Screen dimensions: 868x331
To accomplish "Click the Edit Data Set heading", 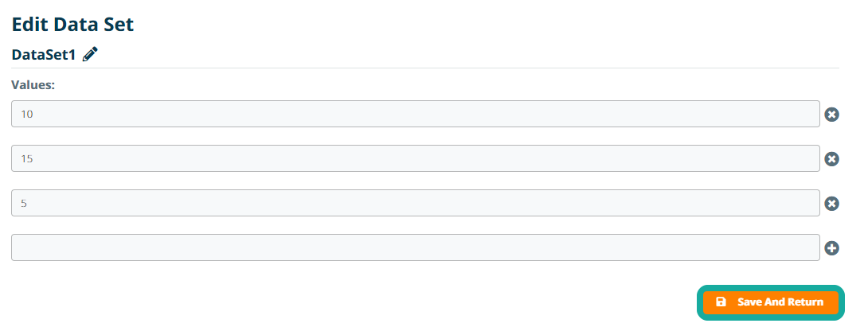I will pos(72,24).
